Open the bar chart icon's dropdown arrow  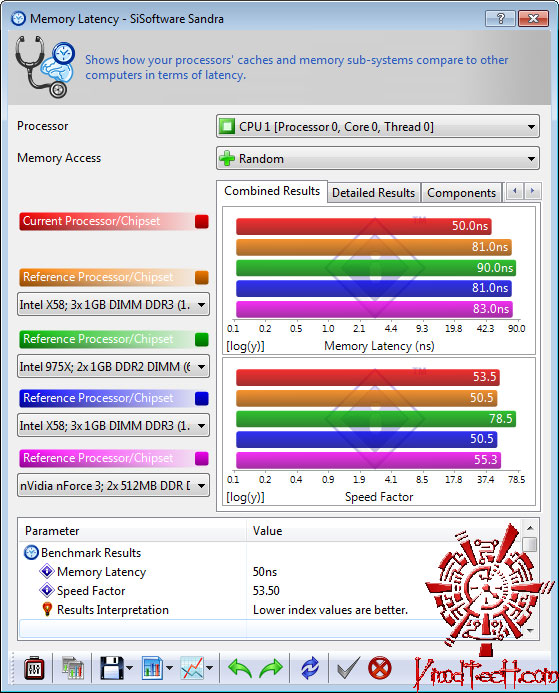169,668
